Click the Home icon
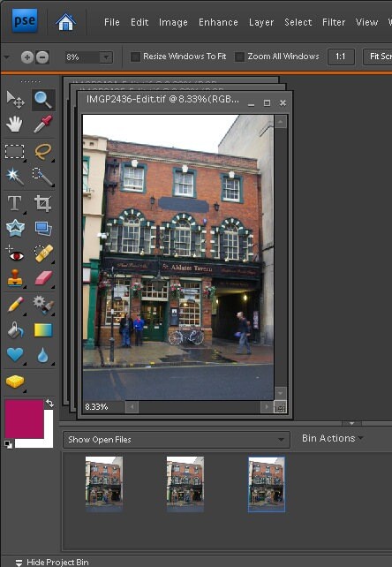The height and width of the screenshot is (567, 392). click(66, 22)
